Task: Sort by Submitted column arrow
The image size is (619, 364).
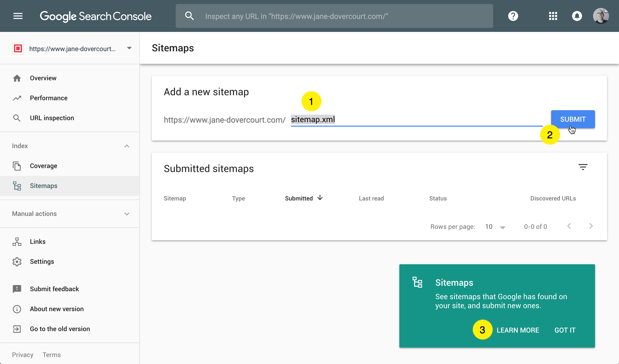Action: [x=320, y=198]
